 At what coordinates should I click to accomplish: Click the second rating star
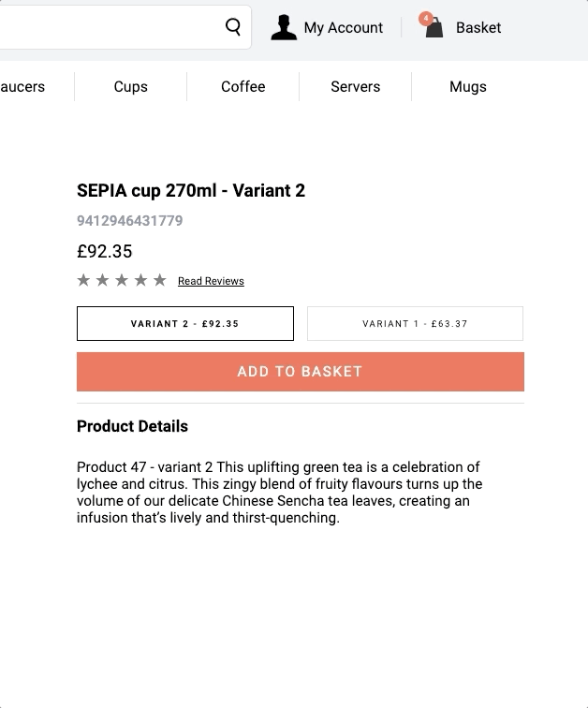point(103,280)
